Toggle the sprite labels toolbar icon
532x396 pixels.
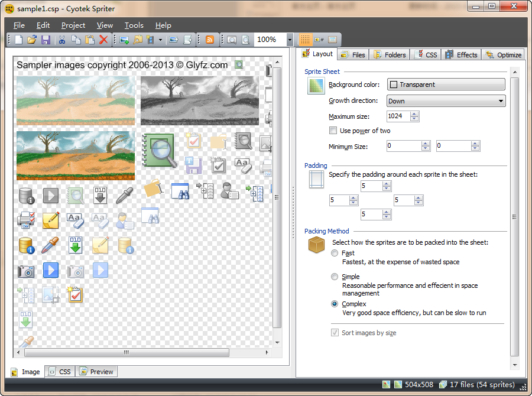tap(319, 40)
